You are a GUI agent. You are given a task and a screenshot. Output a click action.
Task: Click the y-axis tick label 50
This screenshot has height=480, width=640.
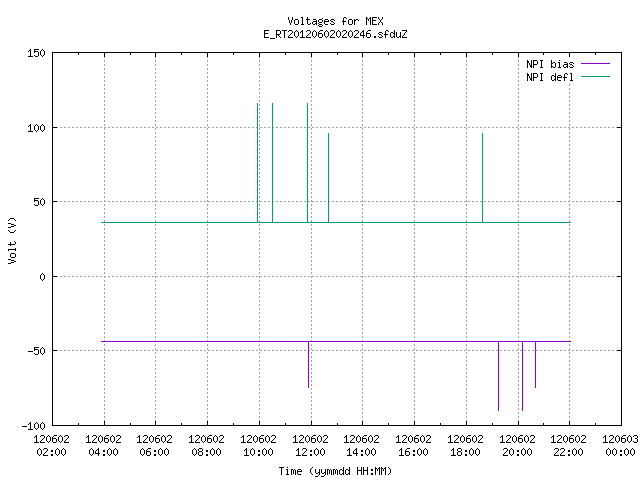pos(39,202)
